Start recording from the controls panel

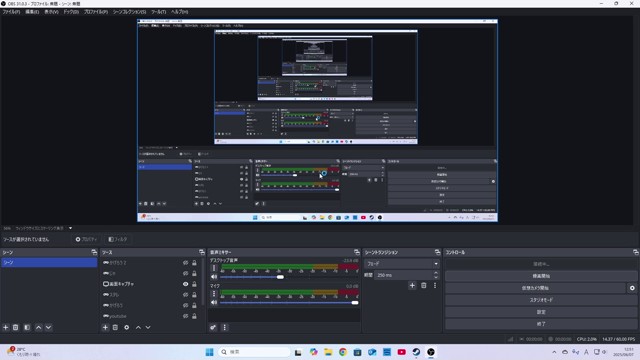pyautogui.click(x=541, y=276)
